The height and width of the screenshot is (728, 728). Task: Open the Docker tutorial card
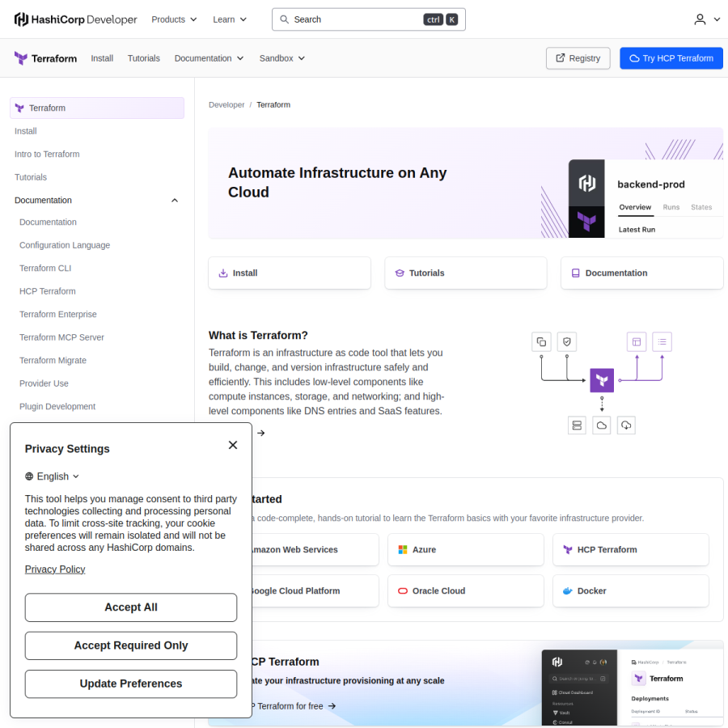[x=630, y=591]
